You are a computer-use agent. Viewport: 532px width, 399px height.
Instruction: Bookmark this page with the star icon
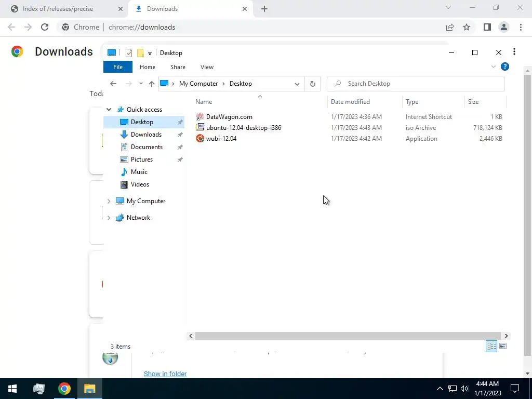coord(467,27)
